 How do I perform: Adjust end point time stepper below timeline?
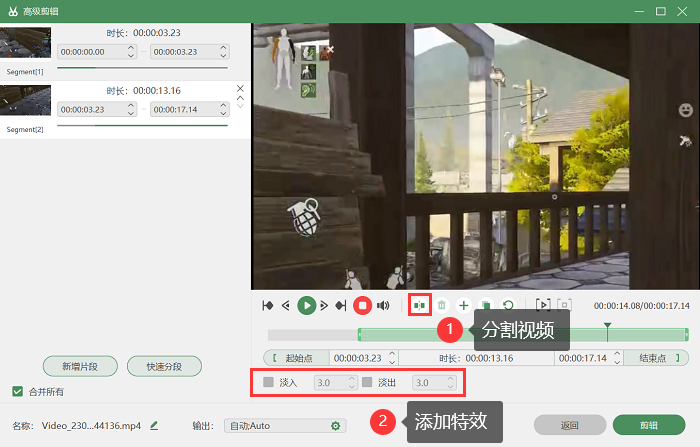(617, 358)
